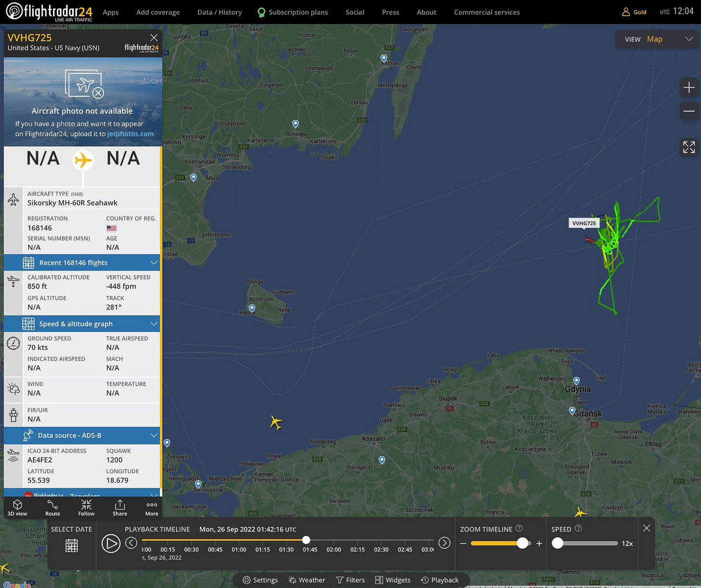The width and height of the screenshot is (701, 588).
Task: Select the yellow aircraft over the Baltic Sea
Action: (x=276, y=422)
